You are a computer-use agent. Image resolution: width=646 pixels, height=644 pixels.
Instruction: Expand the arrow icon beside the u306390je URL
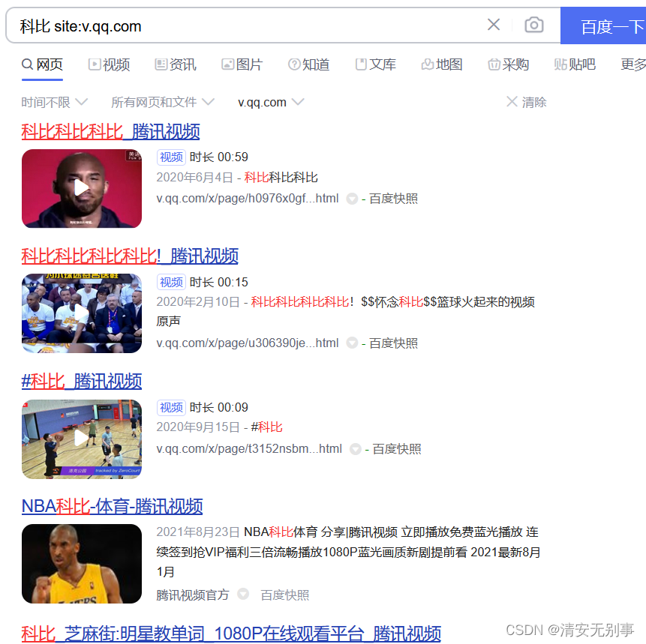[352, 343]
